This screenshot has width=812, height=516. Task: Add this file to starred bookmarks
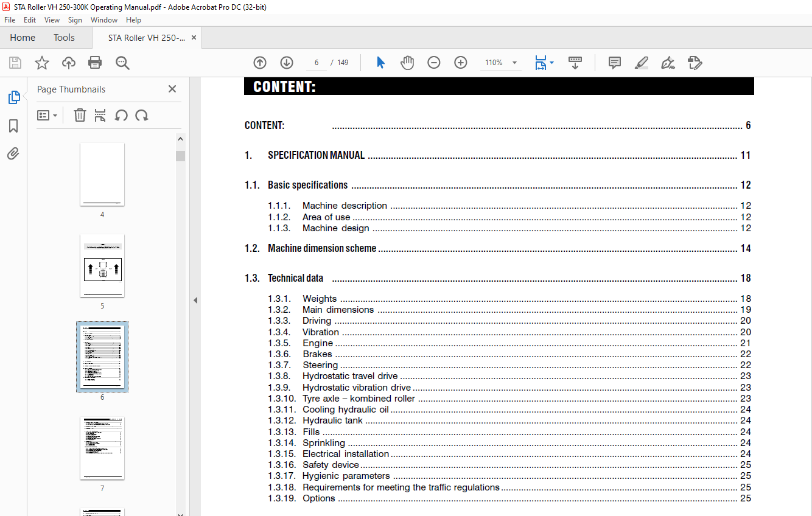pos(42,63)
